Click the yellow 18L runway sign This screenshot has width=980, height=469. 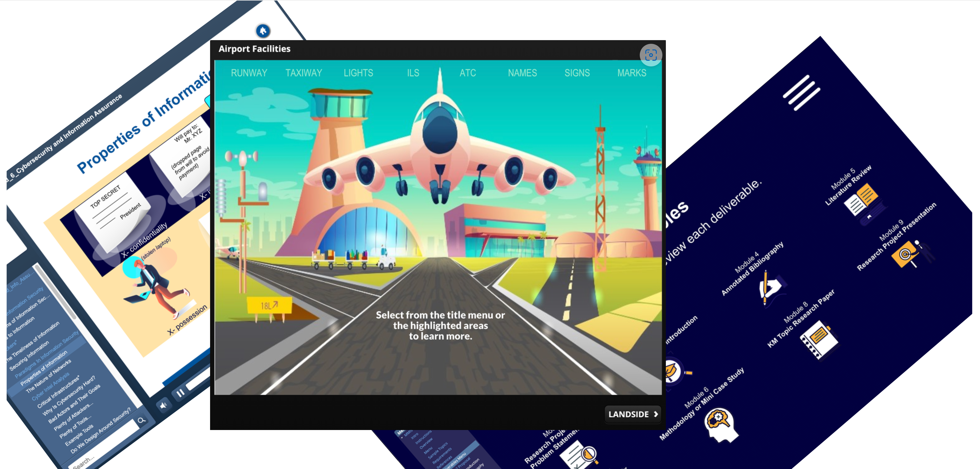coord(269,306)
